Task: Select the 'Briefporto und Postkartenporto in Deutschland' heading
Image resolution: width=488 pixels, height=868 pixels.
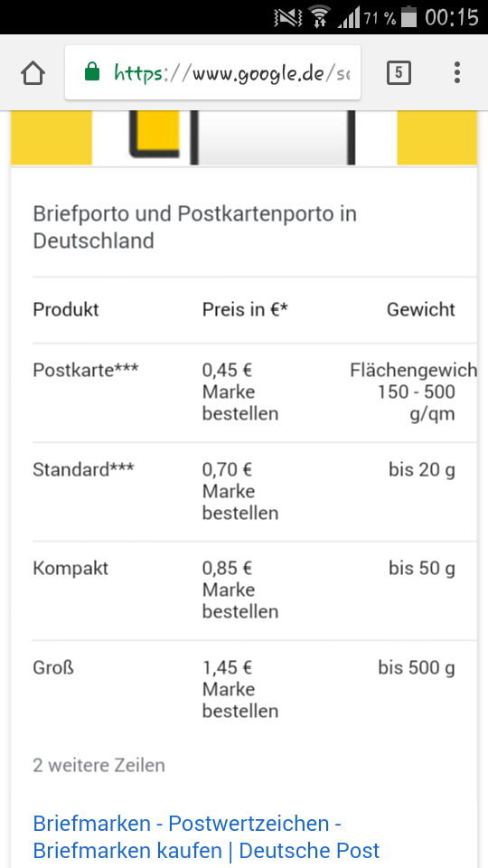Action: 195,227
